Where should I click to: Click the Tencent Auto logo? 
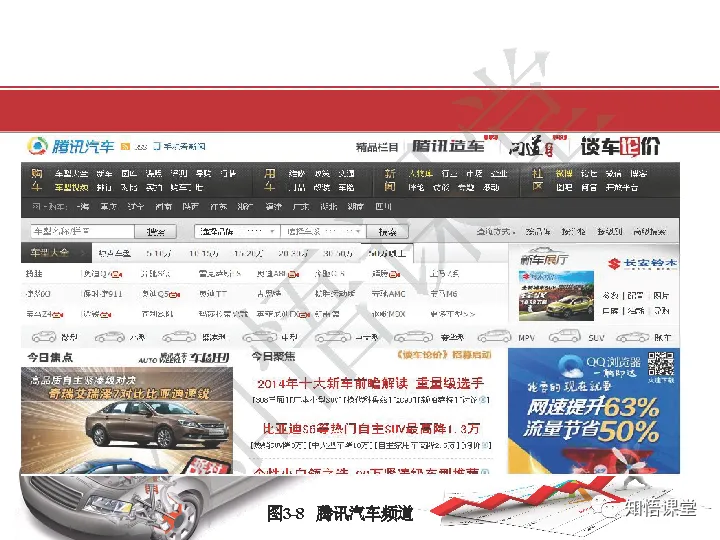click(x=71, y=146)
